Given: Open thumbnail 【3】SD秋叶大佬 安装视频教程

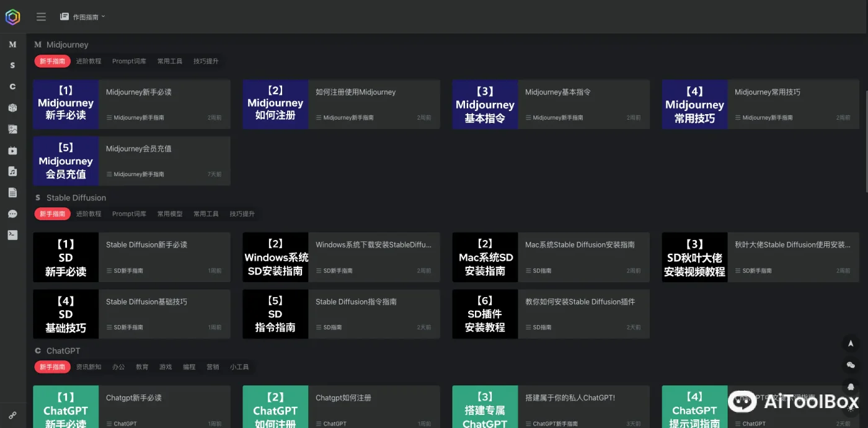Looking at the screenshot, I should [x=694, y=257].
